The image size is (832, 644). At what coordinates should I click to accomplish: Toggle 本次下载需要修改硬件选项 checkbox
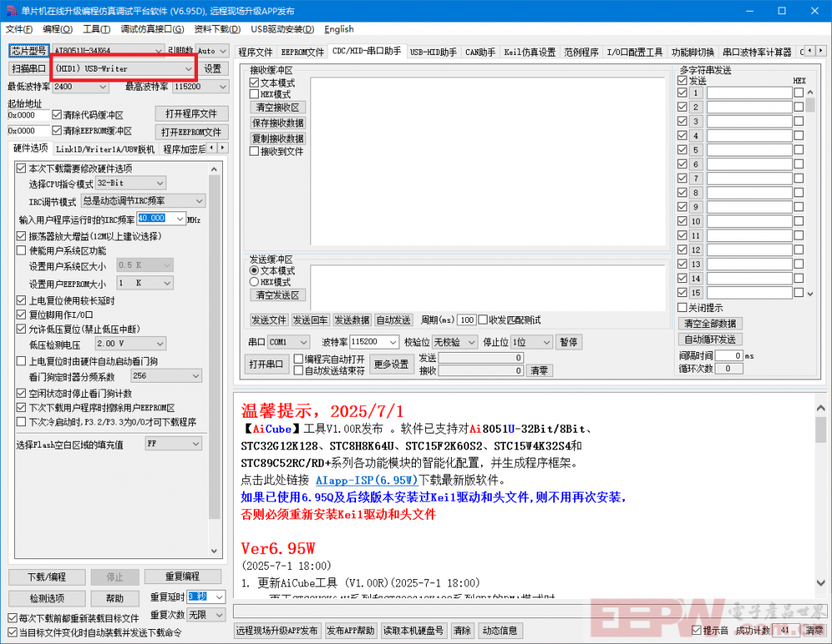(22, 168)
